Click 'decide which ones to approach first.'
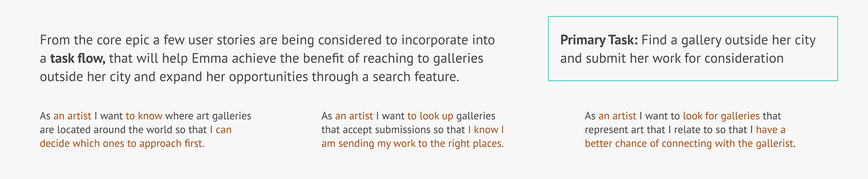The width and height of the screenshot is (868, 179). 122,144
